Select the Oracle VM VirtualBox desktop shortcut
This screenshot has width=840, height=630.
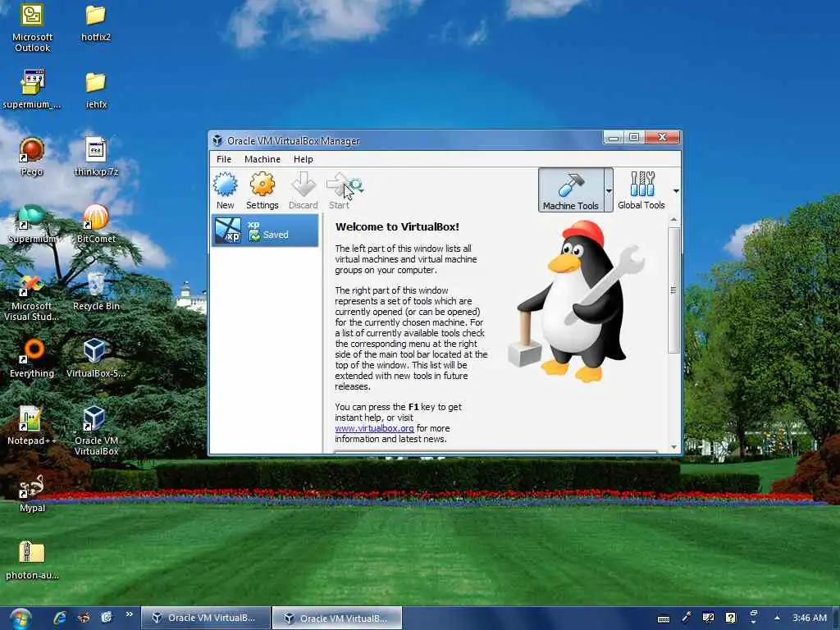click(x=96, y=431)
